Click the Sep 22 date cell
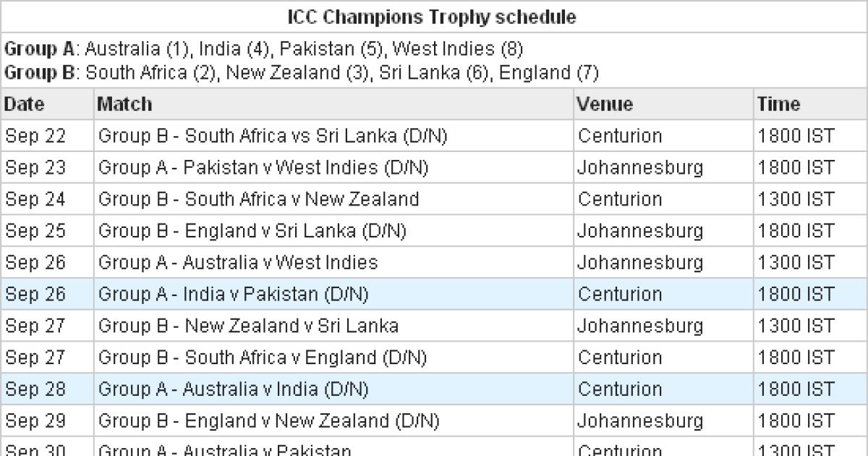868x456 pixels. tap(35, 136)
